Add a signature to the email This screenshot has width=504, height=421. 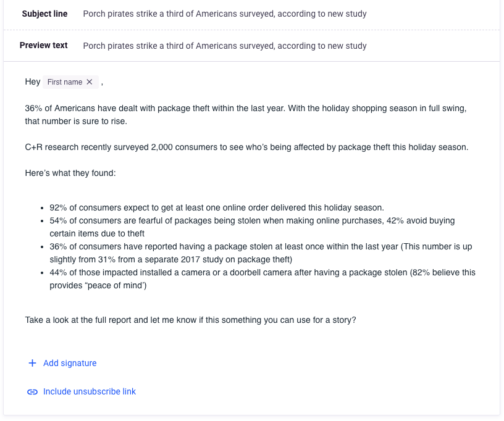click(x=69, y=364)
